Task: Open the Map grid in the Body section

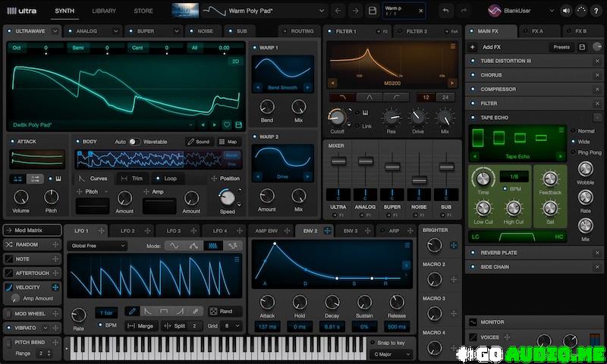Action: click(x=228, y=141)
